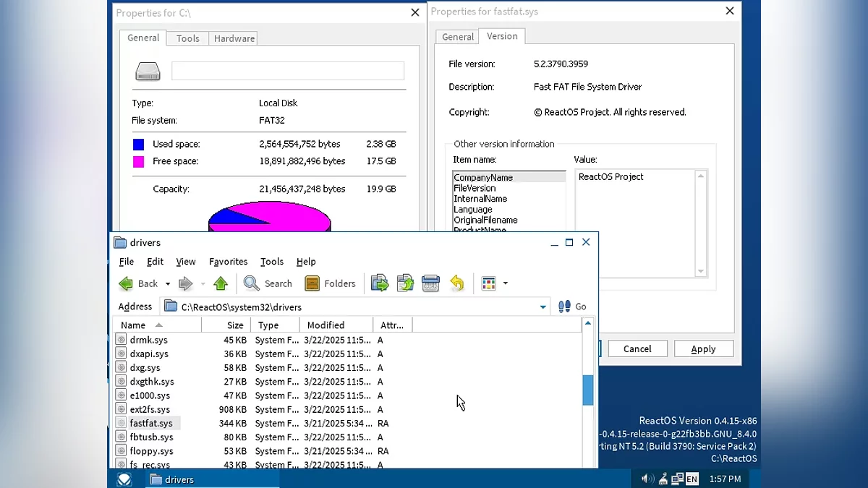Click the Delete toolbar icon
Screen dimensions: 868x488
point(430,284)
